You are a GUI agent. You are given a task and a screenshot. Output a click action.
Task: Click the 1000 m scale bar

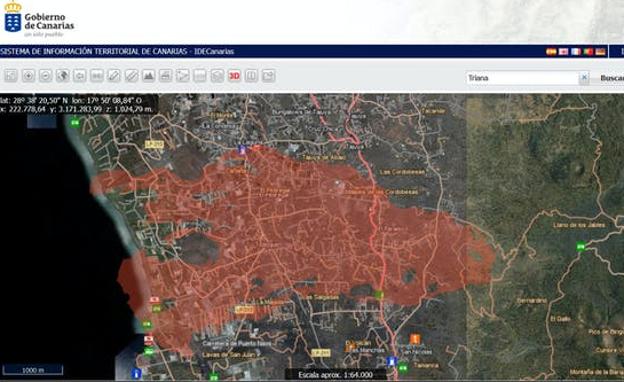pos(33,370)
